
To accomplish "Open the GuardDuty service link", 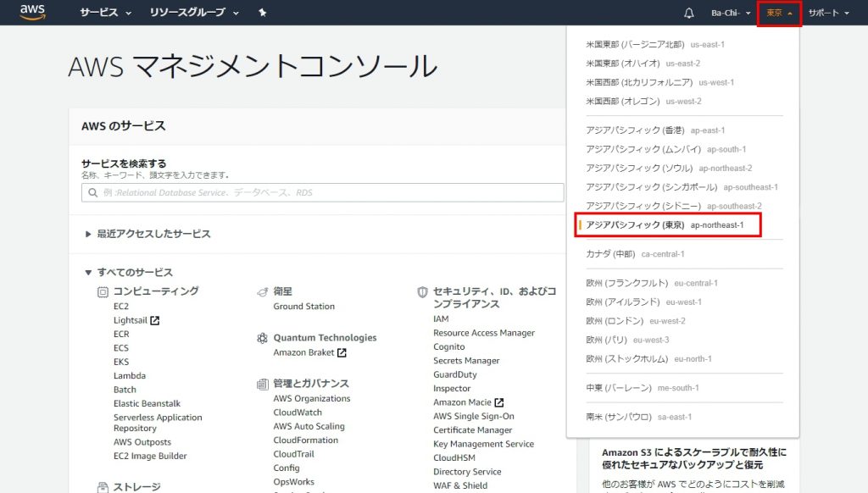I will pyautogui.click(x=455, y=374).
